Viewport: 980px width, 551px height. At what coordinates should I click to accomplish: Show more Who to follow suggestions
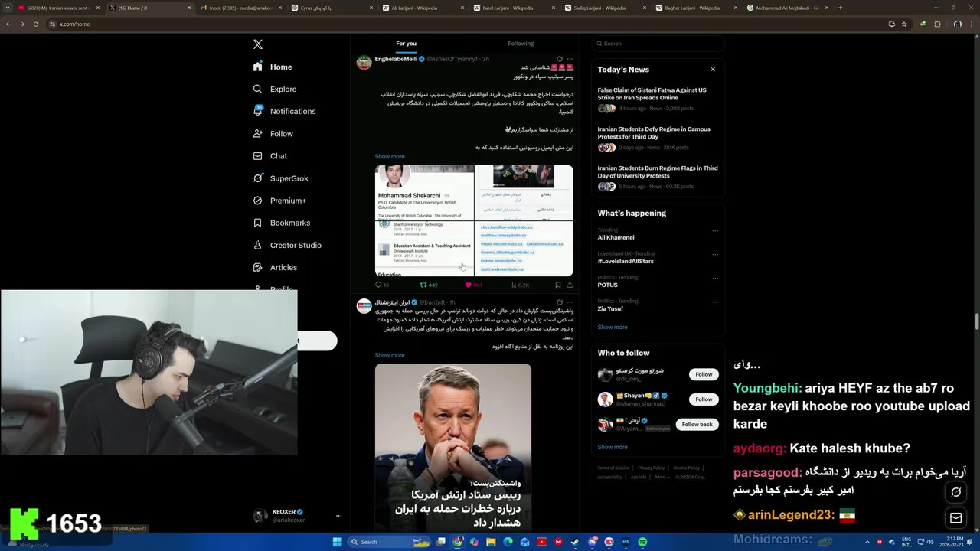(x=612, y=447)
